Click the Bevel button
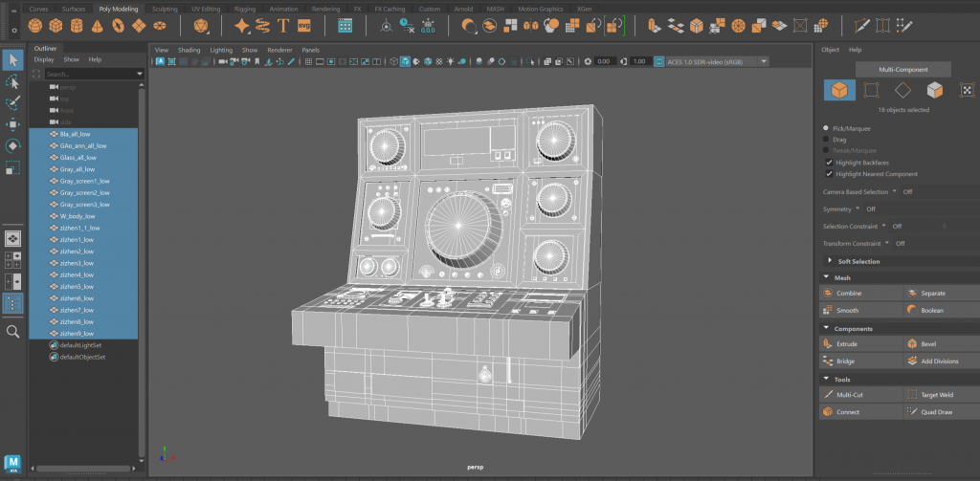Screen dimensions: 980x481 (x=943, y=344)
